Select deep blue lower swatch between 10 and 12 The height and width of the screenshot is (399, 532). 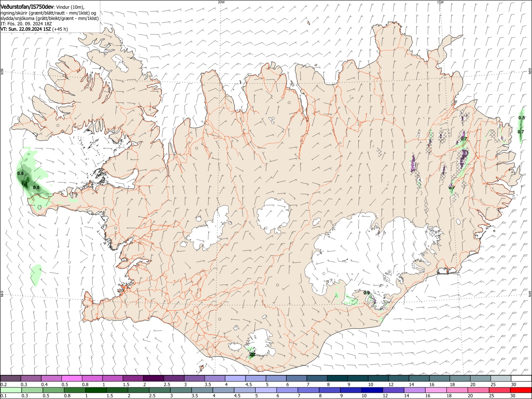coord(372,390)
